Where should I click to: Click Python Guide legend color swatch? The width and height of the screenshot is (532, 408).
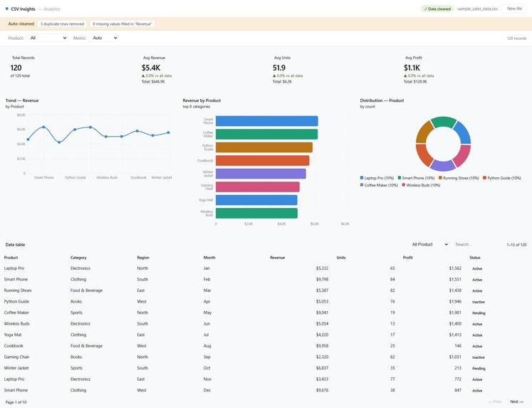[x=484, y=178]
